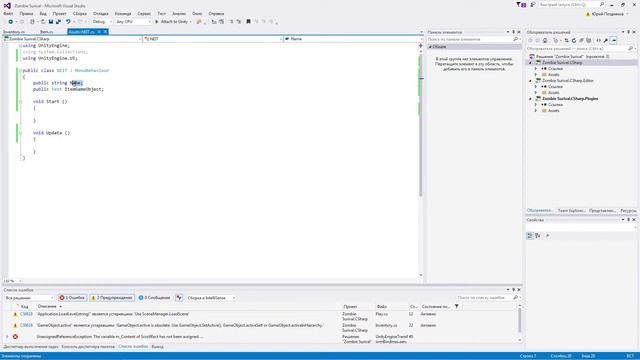Click the property pages wrench in Properties panel
Viewport: 640px width, 360px height.
click(x=547, y=236)
